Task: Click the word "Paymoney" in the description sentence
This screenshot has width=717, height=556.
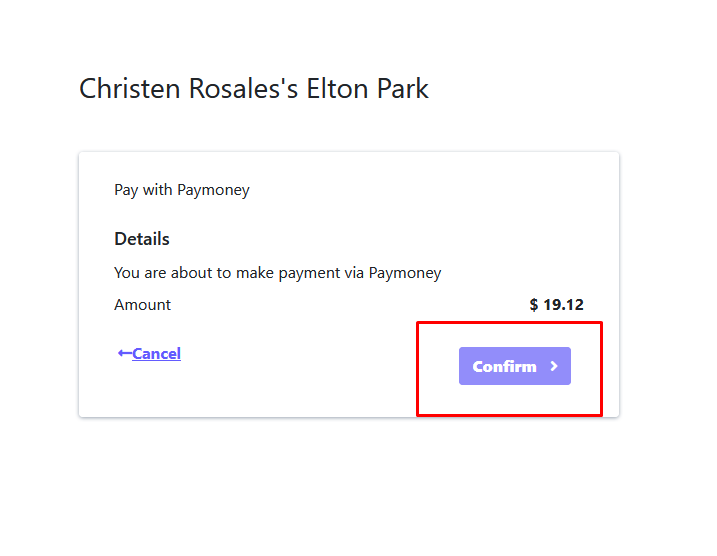Action: tap(405, 272)
